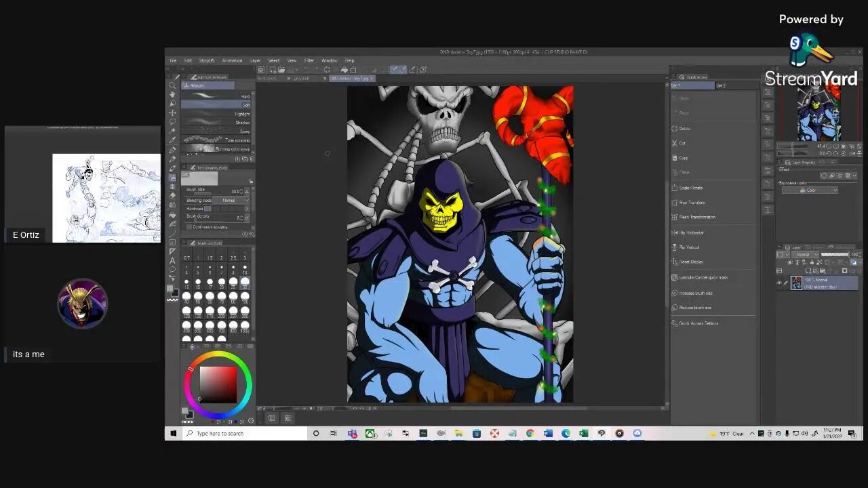Click the Open file folder icon
The height and width of the screenshot is (488, 868).
tap(280, 70)
